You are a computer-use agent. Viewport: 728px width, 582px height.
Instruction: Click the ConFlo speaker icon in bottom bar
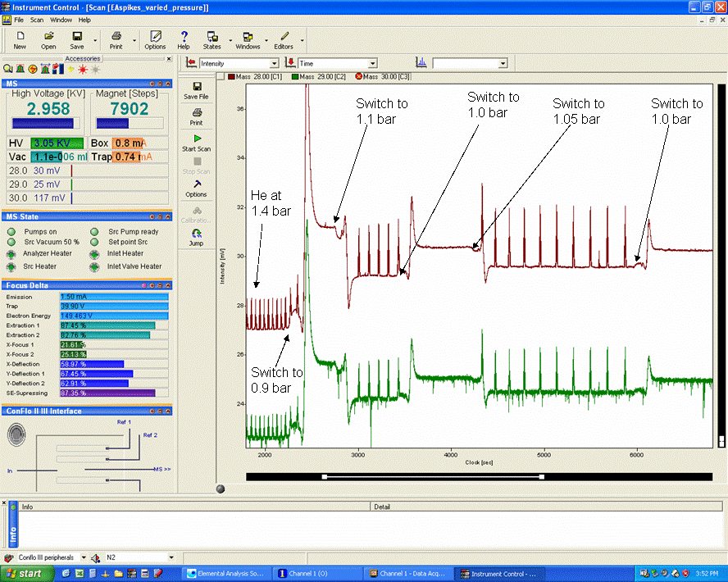pyautogui.click(x=96, y=558)
